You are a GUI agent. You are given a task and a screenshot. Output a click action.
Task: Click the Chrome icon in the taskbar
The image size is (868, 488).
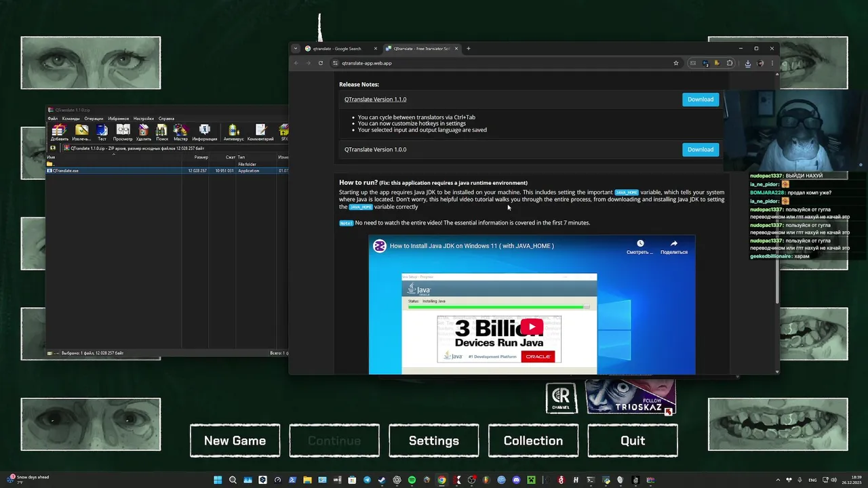tap(441, 480)
